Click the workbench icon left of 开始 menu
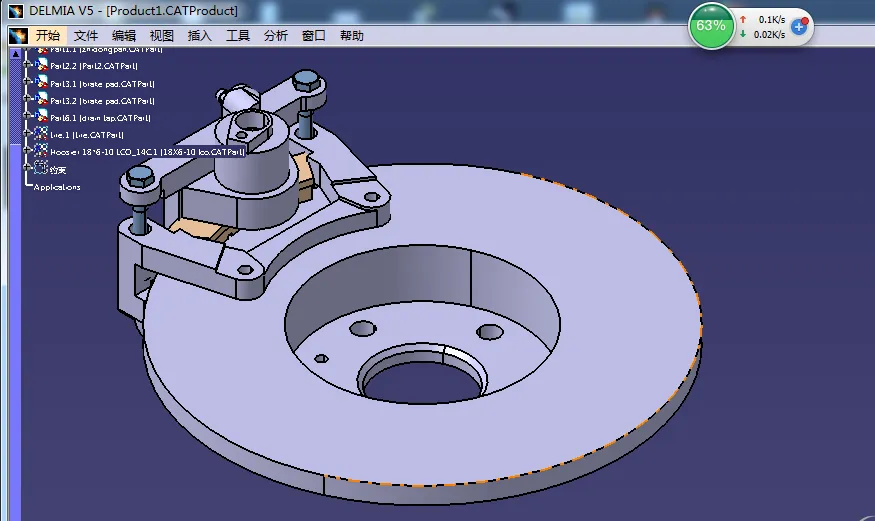 click(18, 35)
